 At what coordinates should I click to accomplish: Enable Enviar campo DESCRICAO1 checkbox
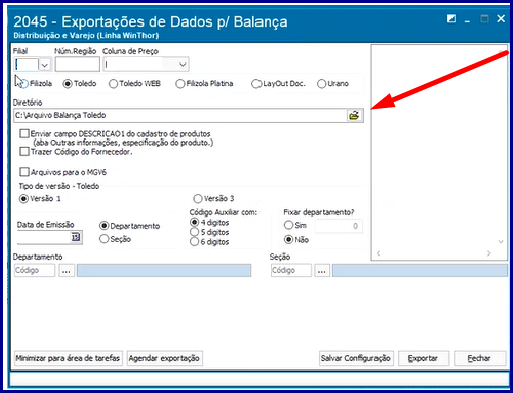click(24, 134)
